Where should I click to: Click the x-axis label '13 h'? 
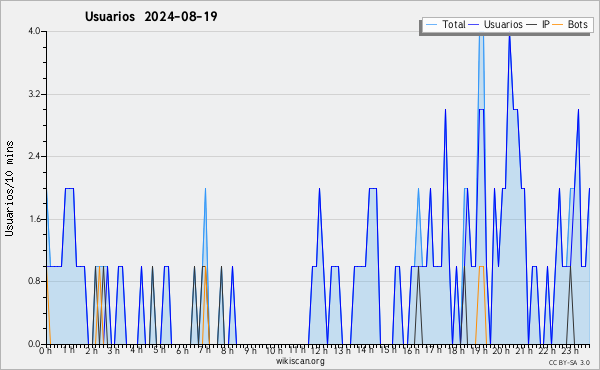[342, 350]
